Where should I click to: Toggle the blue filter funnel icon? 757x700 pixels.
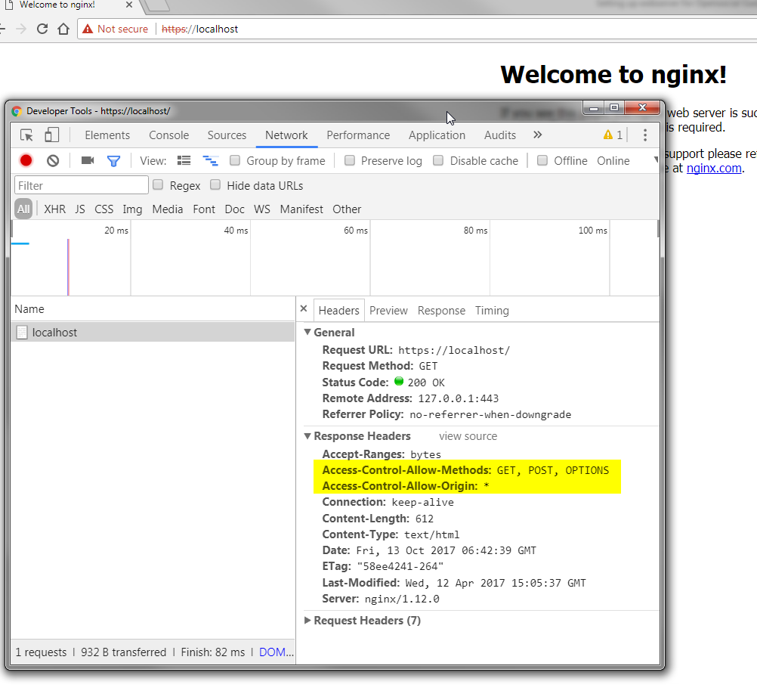coord(113,161)
